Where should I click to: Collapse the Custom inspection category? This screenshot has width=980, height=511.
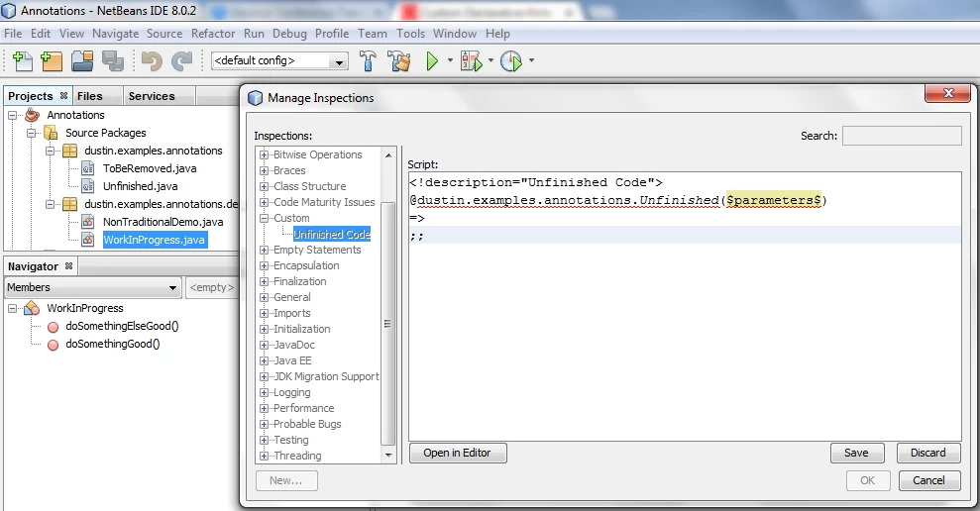pyautogui.click(x=264, y=218)
